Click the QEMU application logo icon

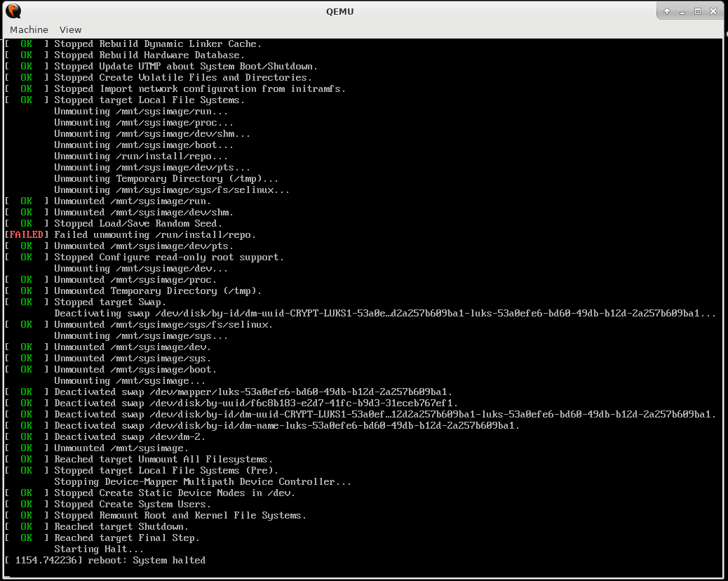point(13,11)
